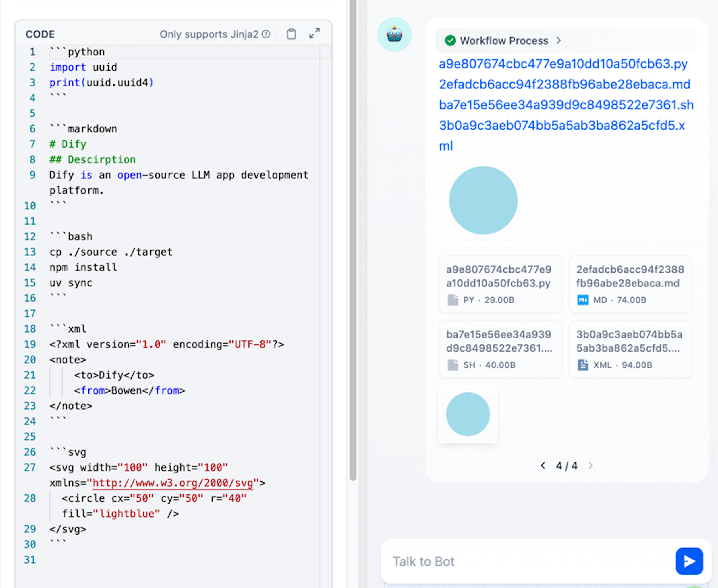
Task: Click the green checkmark beside Workflow Process
Action: (x=450, y=40)
